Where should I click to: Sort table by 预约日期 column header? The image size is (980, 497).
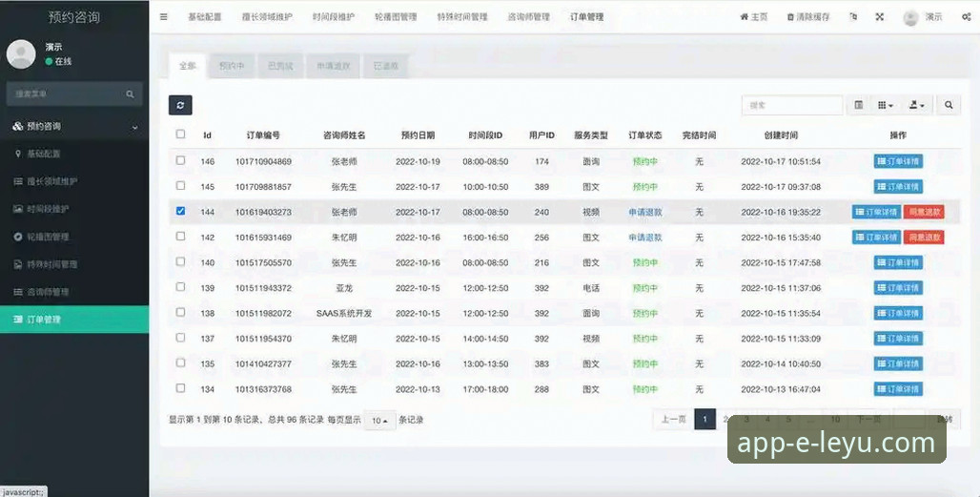pos(418,135)
